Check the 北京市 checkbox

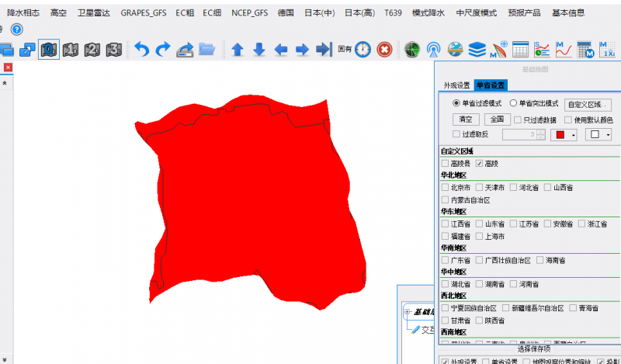click(x=445, y=188)
